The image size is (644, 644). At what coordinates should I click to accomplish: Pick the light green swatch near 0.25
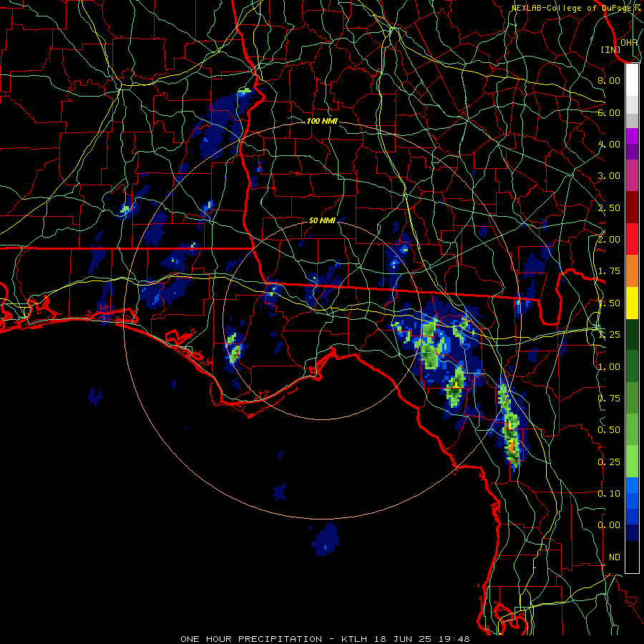[632, 462]
